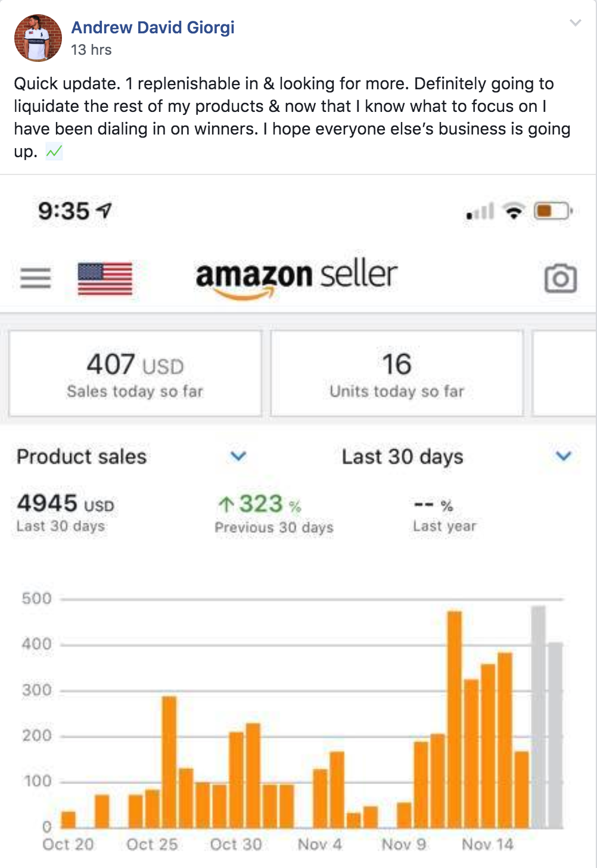This screenshot has height=868, width=597.
Task: Tap the cellular signal bars icon
Action: [x=480, y=211]
